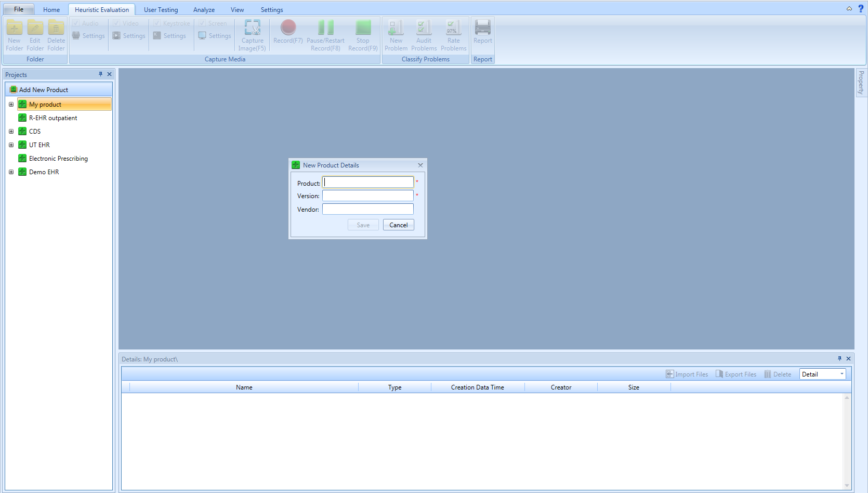Open the Detail view dropdown
This screenshot has width=868, height=493.
[x=841, y=374]
